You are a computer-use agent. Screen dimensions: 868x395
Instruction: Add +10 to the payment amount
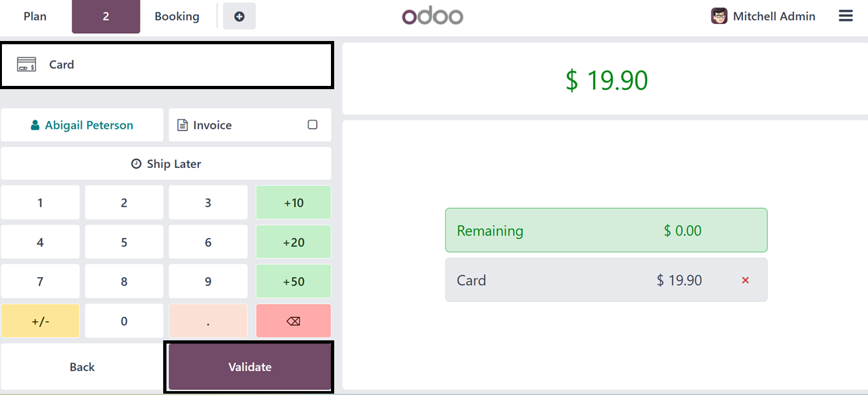tap(293, 202)
